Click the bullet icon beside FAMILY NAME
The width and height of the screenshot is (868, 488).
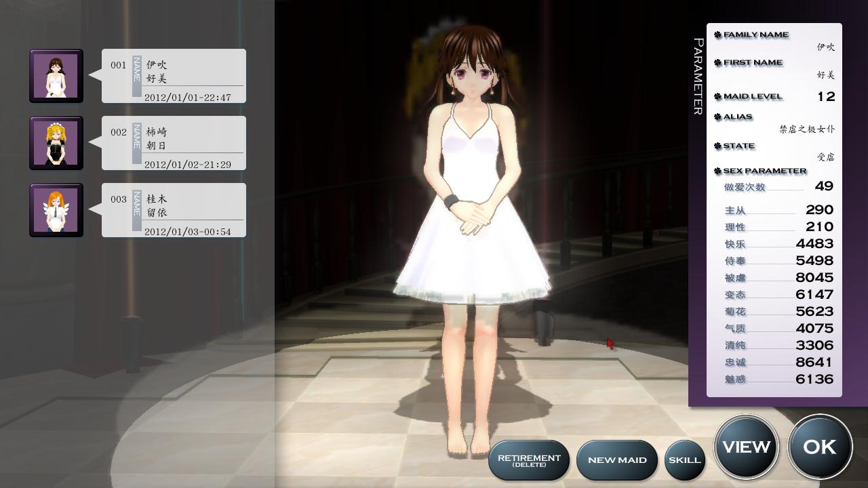pyautogui.click(x=718, y=35)
